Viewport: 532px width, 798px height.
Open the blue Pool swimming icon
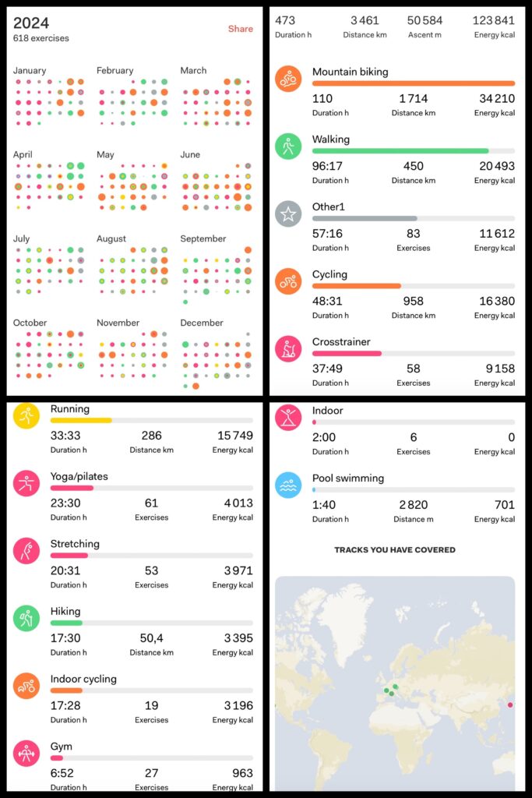pos(288,485)
